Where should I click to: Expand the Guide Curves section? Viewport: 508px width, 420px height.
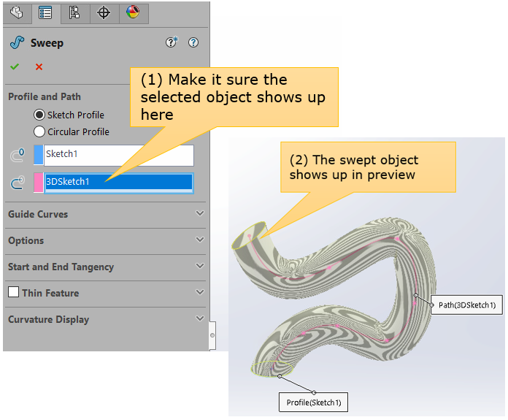[x=200, y=213]
